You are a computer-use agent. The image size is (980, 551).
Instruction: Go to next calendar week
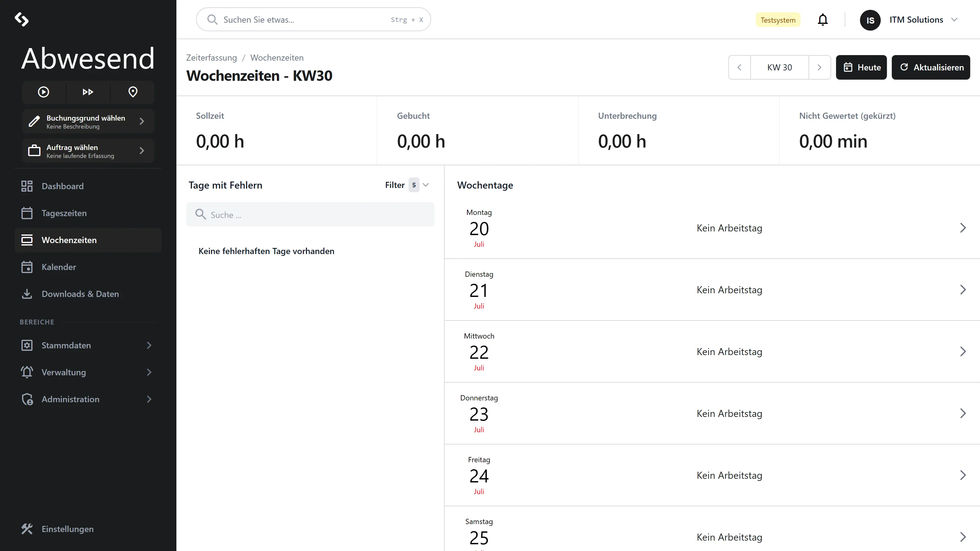pos(820,67)
